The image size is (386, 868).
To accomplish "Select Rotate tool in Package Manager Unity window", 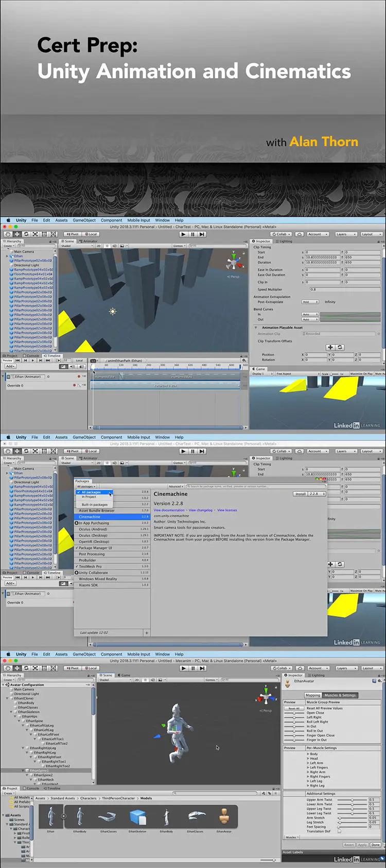I will tap(26, 451).
